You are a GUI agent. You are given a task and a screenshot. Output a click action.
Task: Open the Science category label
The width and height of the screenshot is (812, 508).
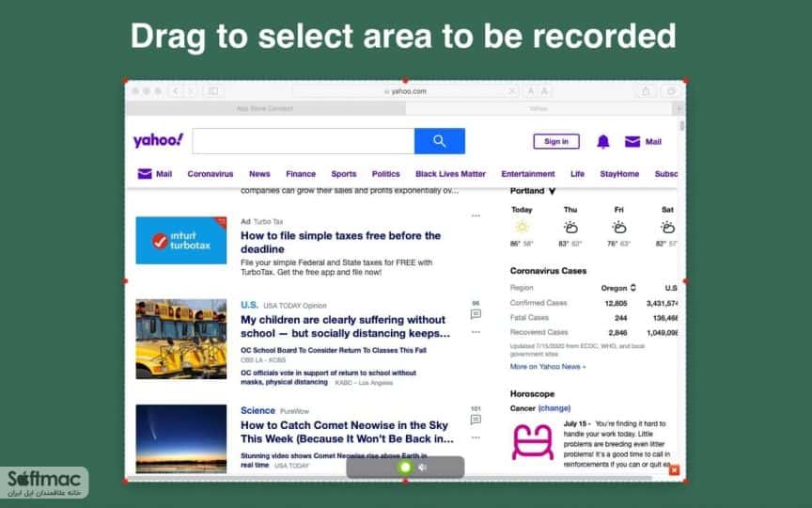pyautogui.click(x=258, y=410)
